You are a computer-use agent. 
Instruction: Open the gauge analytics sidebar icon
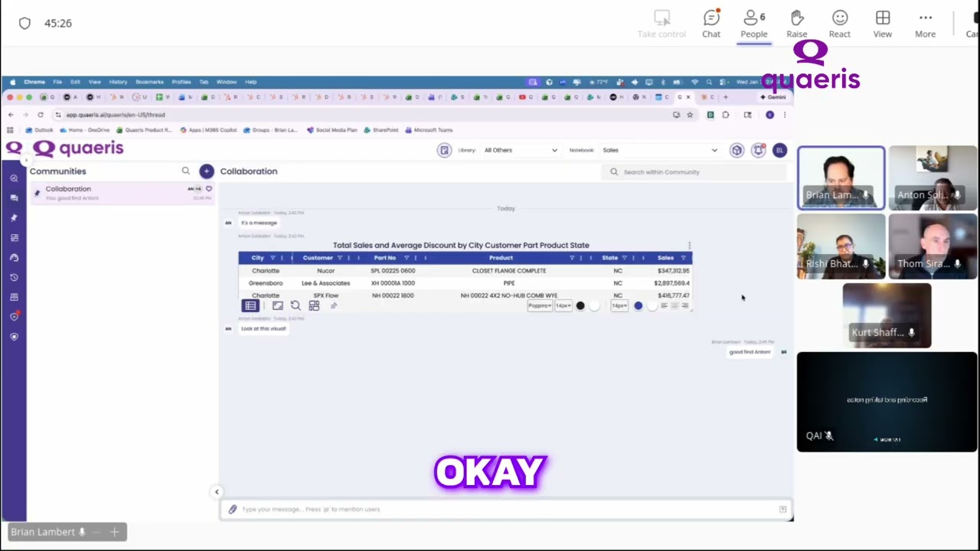14,257
